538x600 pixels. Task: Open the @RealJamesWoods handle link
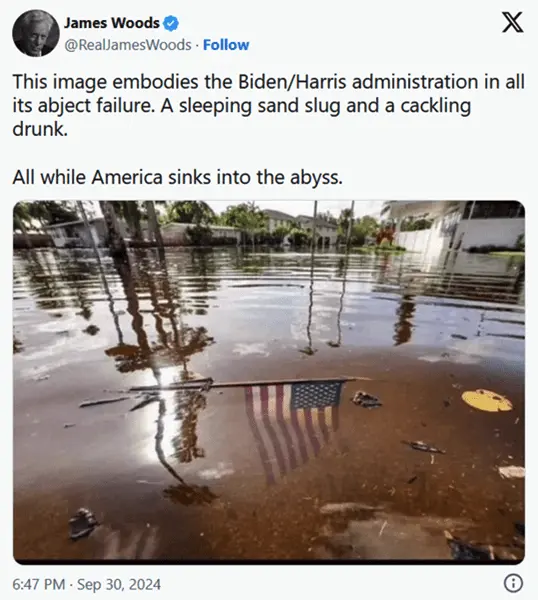[128, 45]
